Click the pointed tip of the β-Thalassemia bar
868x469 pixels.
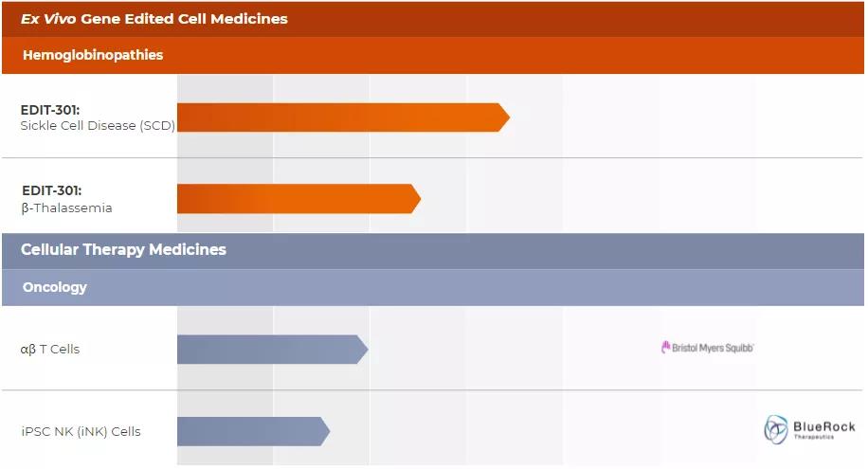pos(416,199)
